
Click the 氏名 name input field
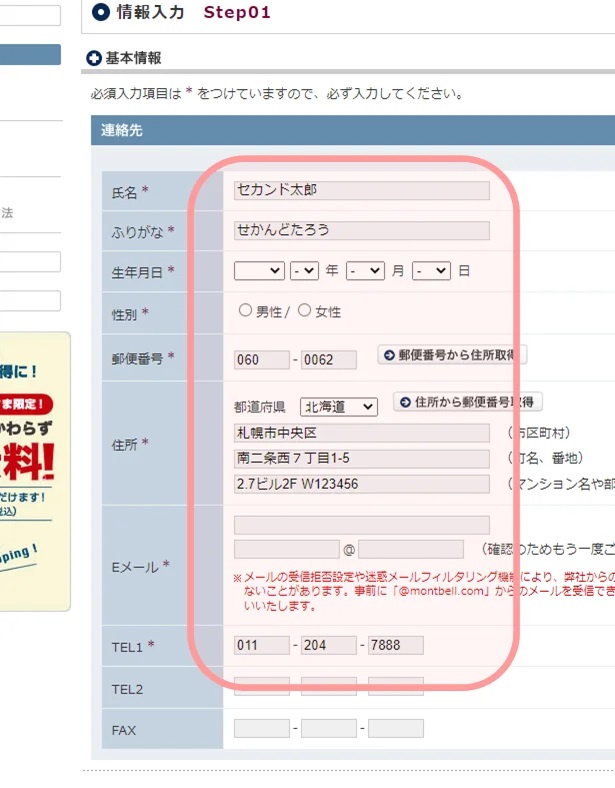pos(361,190)
